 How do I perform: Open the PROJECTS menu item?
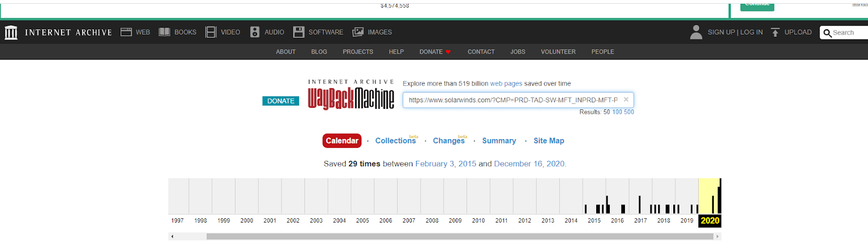coord(358,52)
